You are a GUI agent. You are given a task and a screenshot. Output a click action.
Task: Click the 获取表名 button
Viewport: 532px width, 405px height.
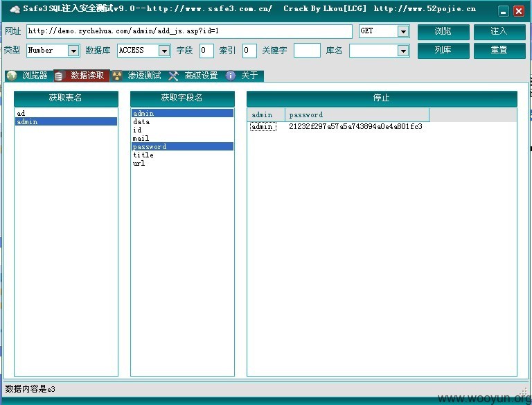pos(66,98)
